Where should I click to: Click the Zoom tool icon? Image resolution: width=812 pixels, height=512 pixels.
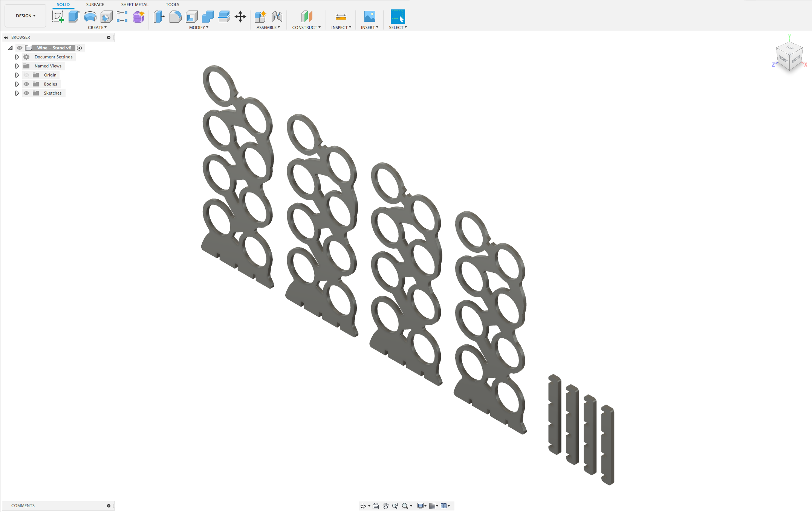coord(395,506)
